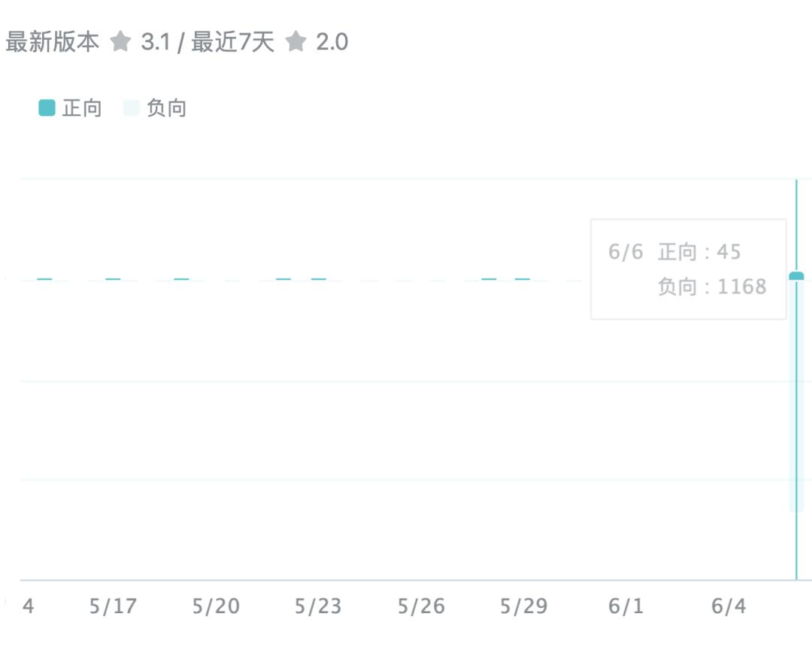Click the tooltip's 正向 : 45 line
The image size is (812, 647).
(699, 252)
